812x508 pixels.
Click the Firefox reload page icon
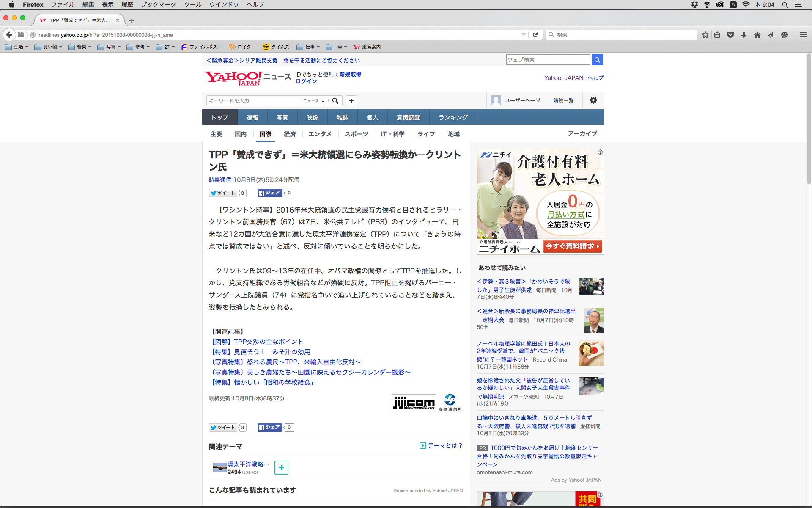point(535,35)
